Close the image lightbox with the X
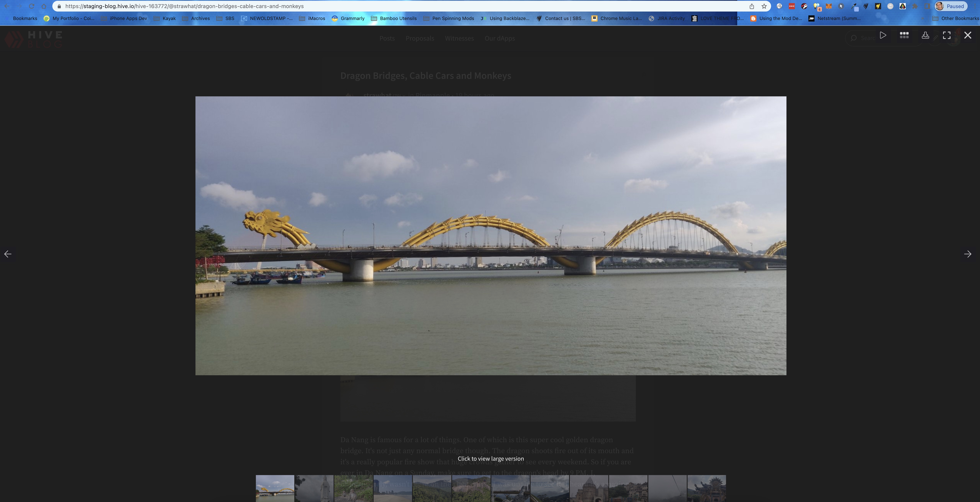Image resolution: width=980 pixels, height=502 pixels. (x=967, y=35)
